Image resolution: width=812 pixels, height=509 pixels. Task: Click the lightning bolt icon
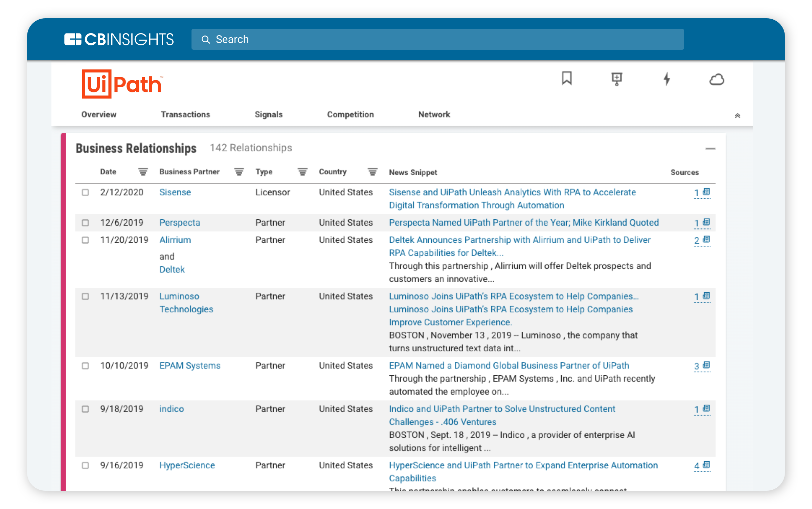667,79
